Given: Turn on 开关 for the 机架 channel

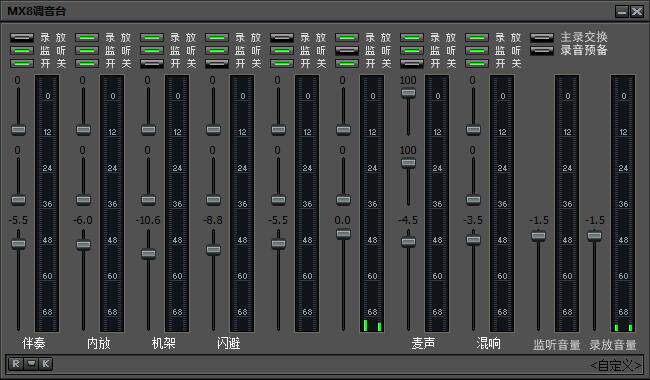Looking at the screenshot, I should click(x=152, y=63).
